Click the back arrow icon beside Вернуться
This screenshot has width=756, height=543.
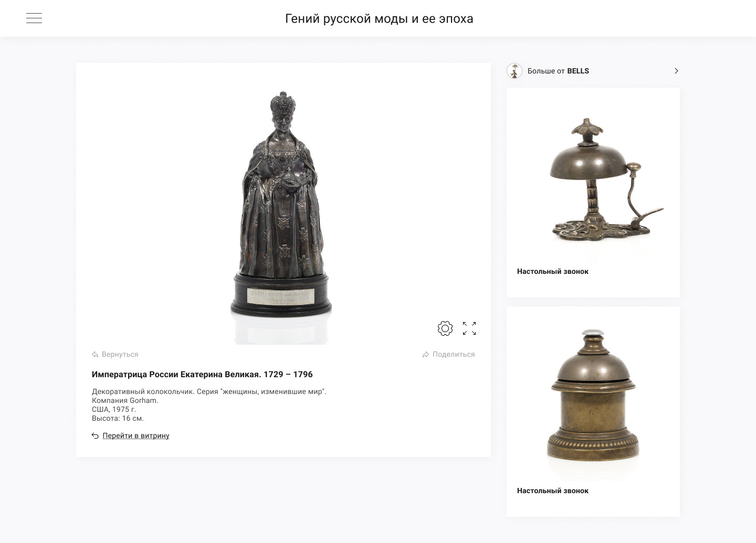pos(95,355)
